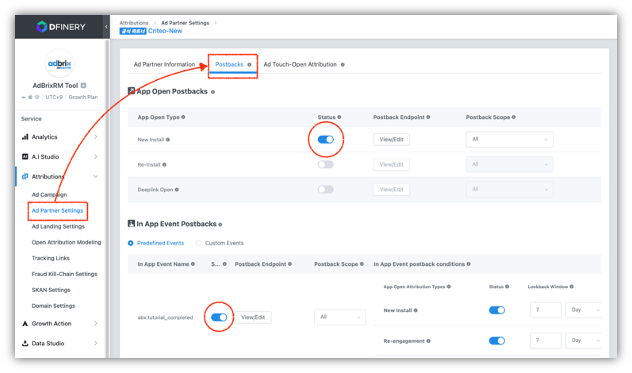This screenshot has width=632, height=373.
Task: Open Ad Partner Settings in sidebar
Action: pyautogui.click(x=57, y=210)
